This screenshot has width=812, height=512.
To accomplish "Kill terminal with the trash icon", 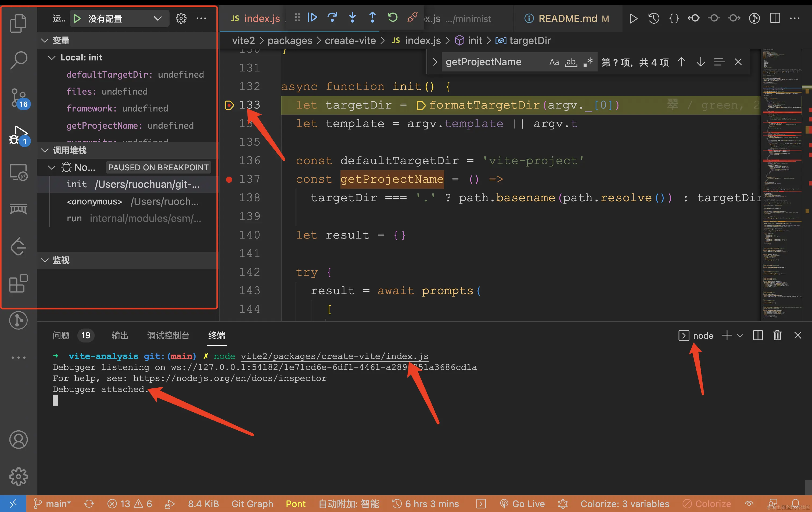I will tap(777, 335).
